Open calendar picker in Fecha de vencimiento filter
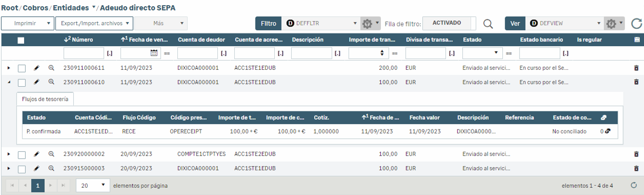The height and width of the screenshot is (195, 644). point(154,53)
